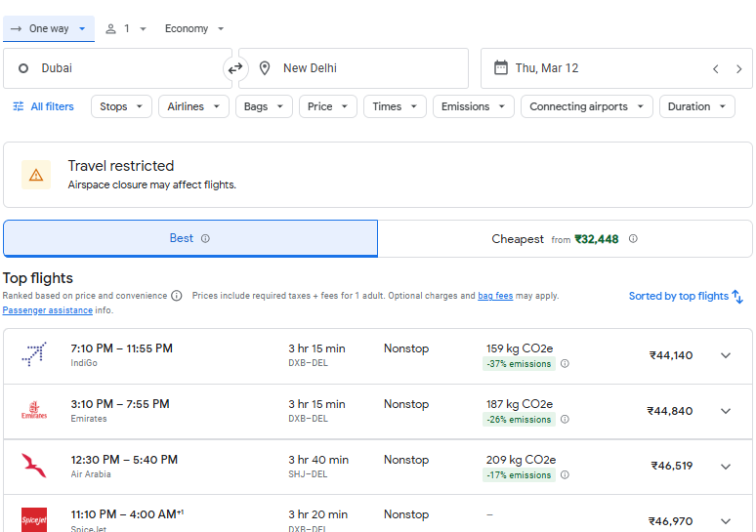This screenshot has width=756, height=532.
Task: Open the bag fees link
Action: point(495,296)
